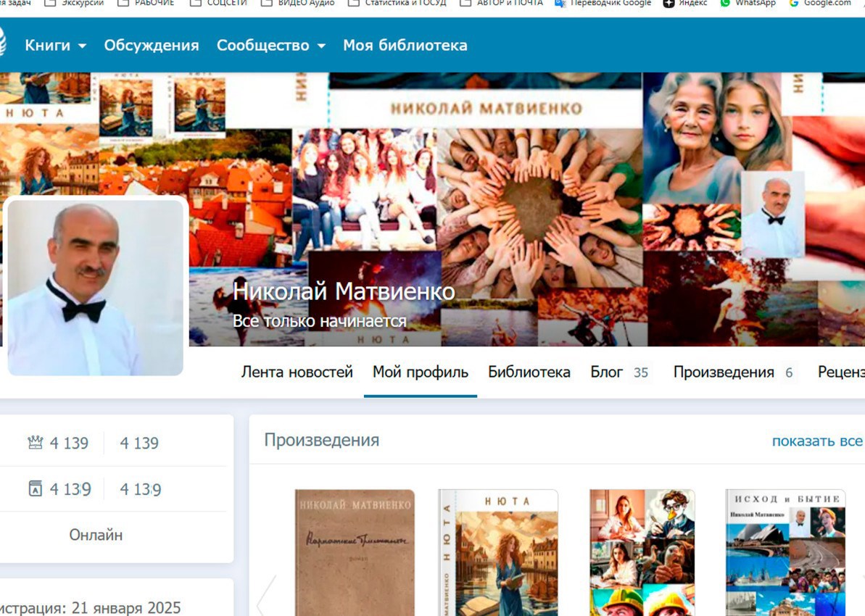The width and height of the screenshot is (865, 616).
Task: Open the Статистика и ГОСУД bookmarks folder
Action: (397, 4)
